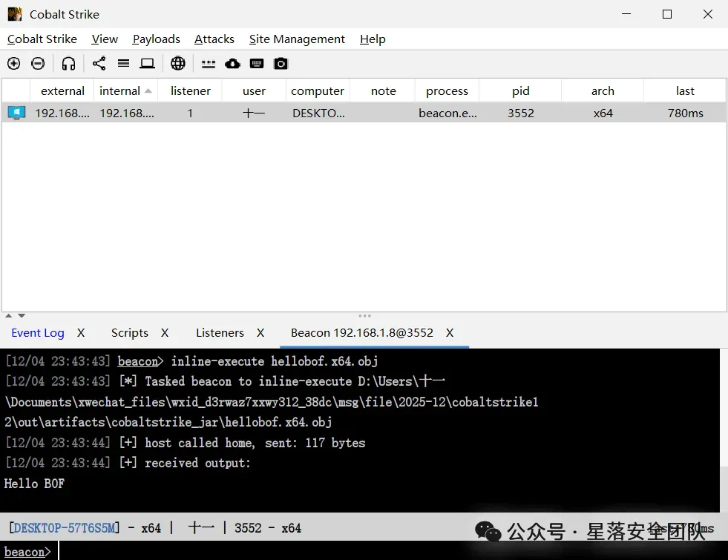Select the beacon session row for DESKTOP
Image resolution: width=728 pixels, height=560 pixels.
(364, 113)
